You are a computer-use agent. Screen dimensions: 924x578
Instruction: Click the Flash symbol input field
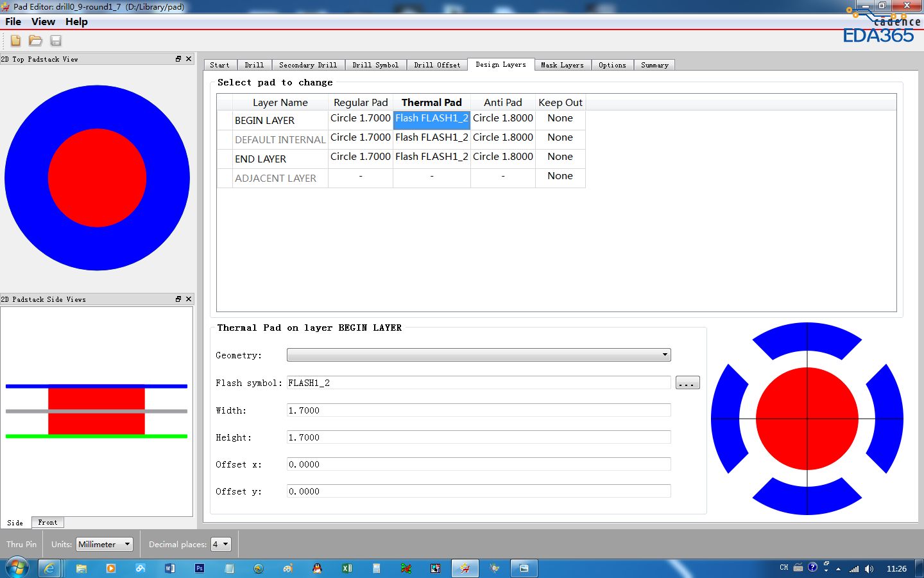click(479, 383)
